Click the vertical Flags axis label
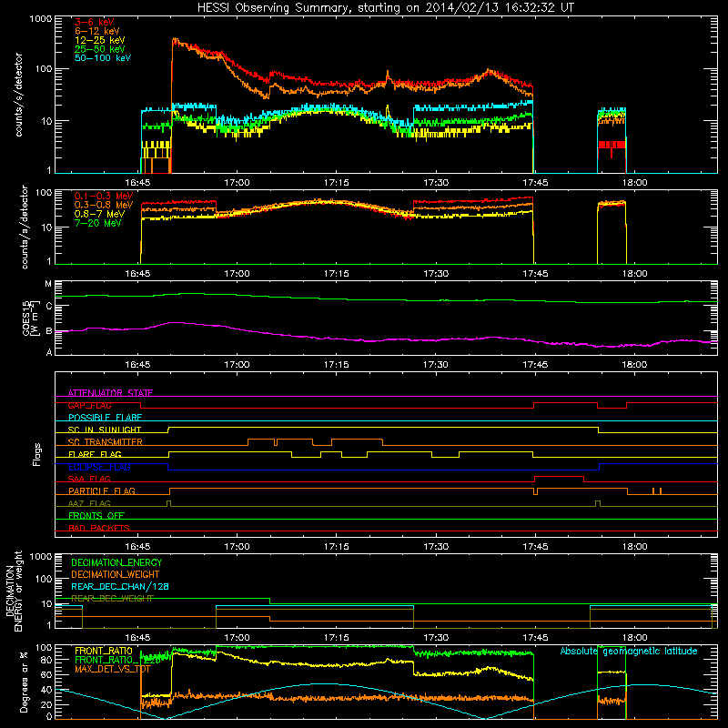 [x=37, y=454]
